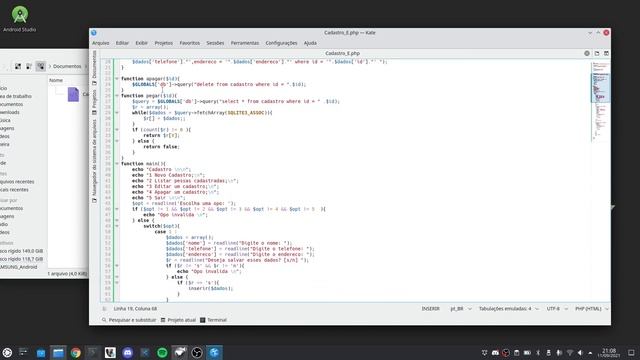This screenshot has height=360, width=640.
Task: Open the Discord system tray icon
Action: (495, 353)
